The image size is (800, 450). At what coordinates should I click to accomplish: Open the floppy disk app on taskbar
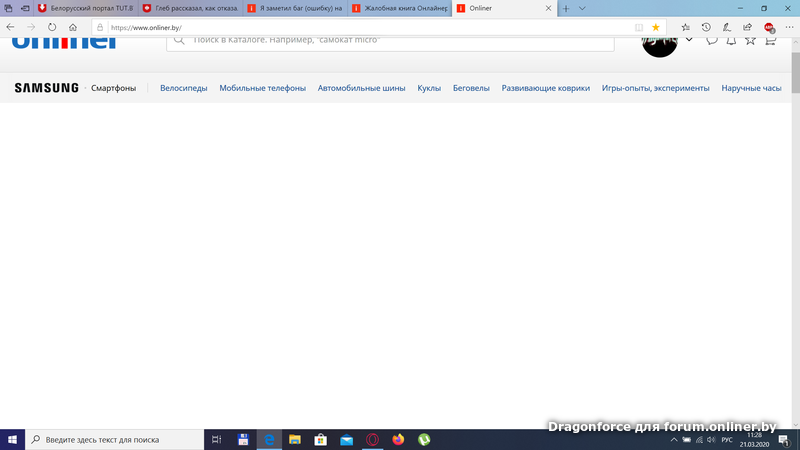point(243,439)
